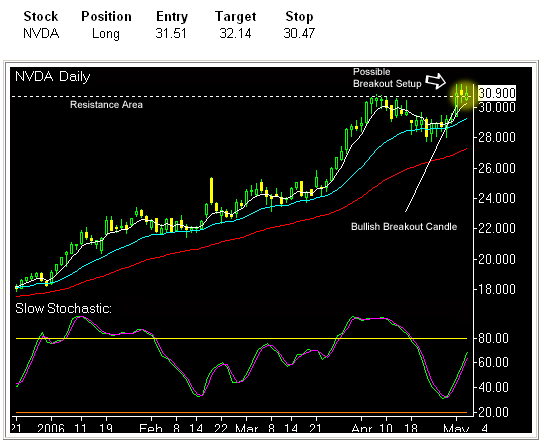The image size is (545, 448).
Task: Click the 'Target' column header
Action: click(x=235, y=16)
